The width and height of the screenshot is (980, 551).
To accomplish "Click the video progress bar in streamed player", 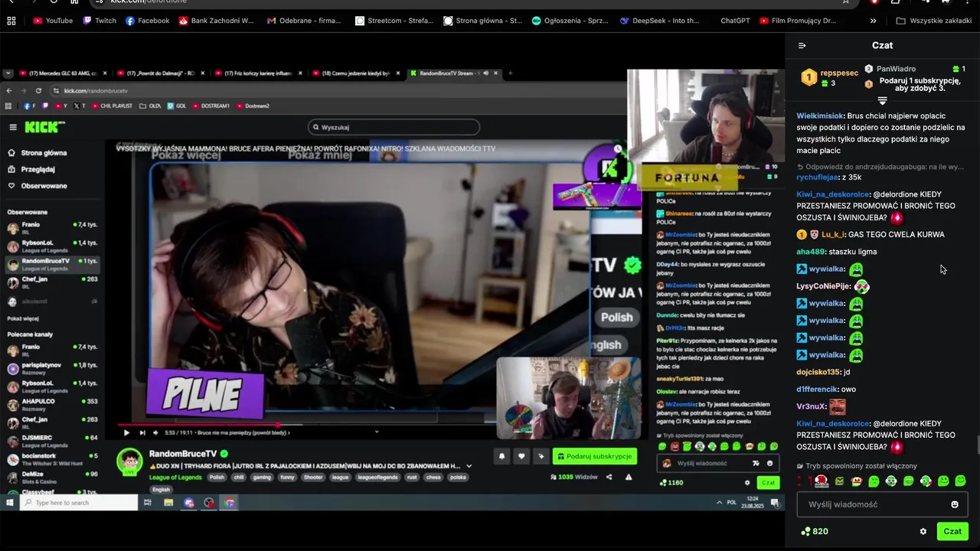I will click(x=305, y=424).
